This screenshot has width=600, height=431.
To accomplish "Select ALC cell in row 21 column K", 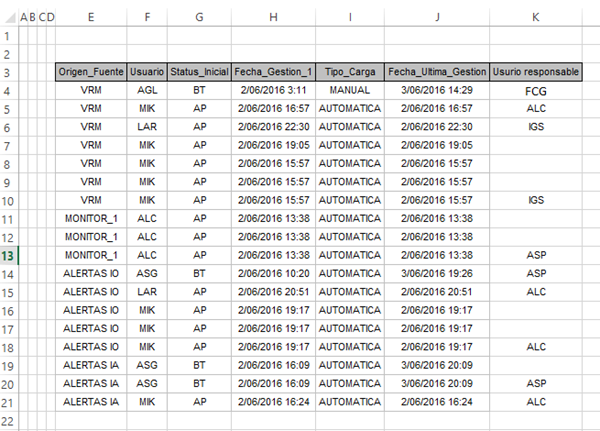I will [536, 402].
